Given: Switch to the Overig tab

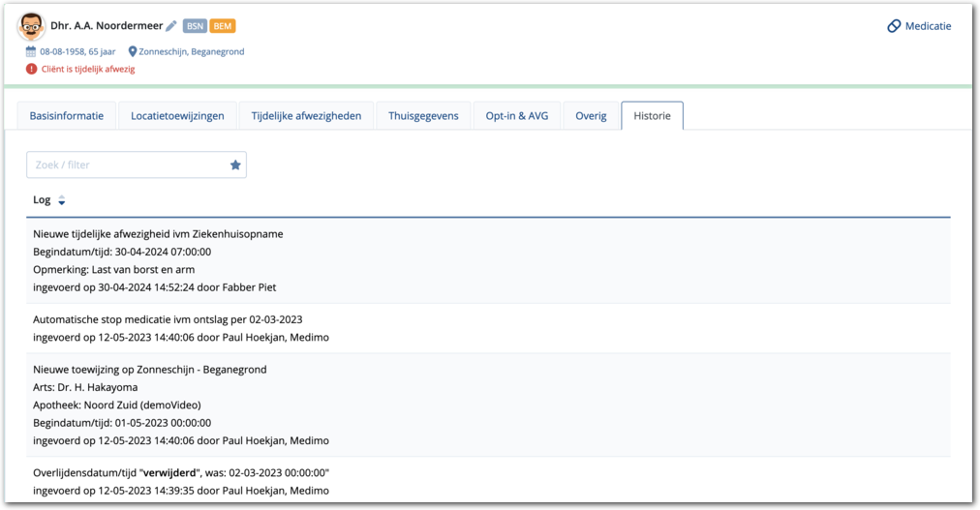Looking at the screenshot, I should point(591,116).
